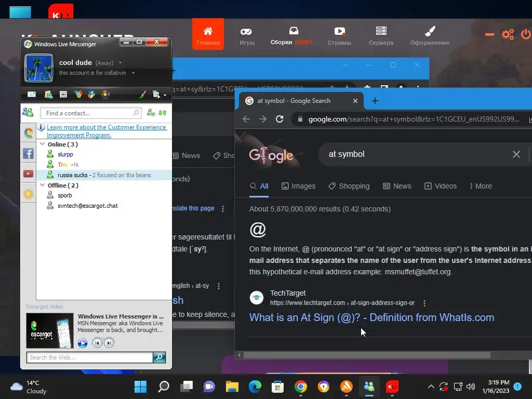Click the Escargot tab icon in Messenger sidebar
The height and width of the screenshot is (399, 532).
[28, 132]
